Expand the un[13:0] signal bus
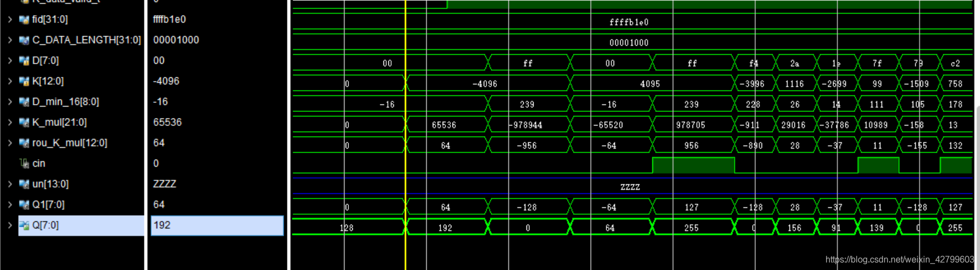 tap(10, 184)
